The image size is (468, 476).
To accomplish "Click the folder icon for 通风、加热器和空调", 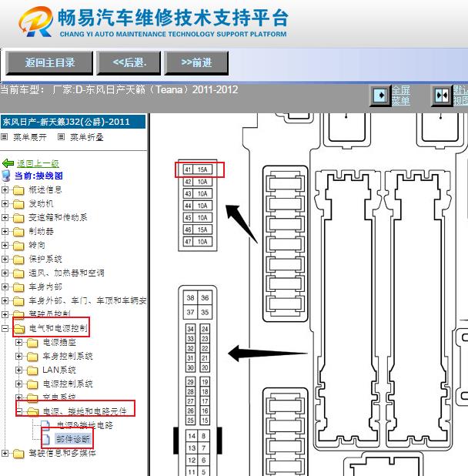I will (x=18, y=273).
